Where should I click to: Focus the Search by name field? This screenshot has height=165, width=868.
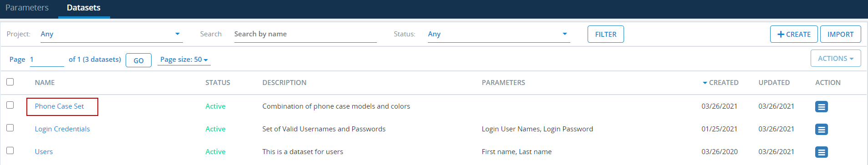[305, 34]
